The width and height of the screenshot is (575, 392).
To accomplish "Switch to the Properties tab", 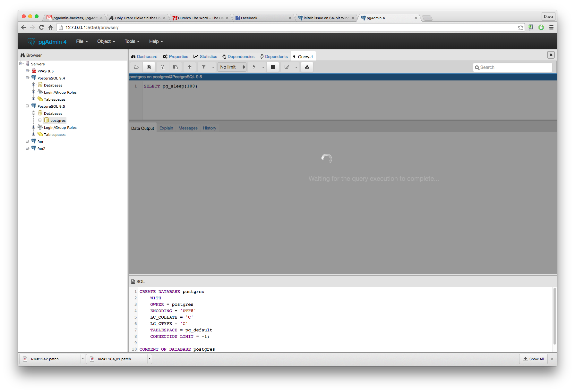I will (x=176, y=57).
